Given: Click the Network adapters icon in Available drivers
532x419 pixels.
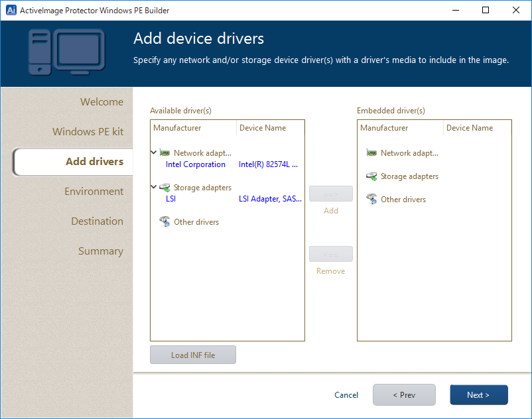Looking at the screenshot, I should tap(165, 152).
